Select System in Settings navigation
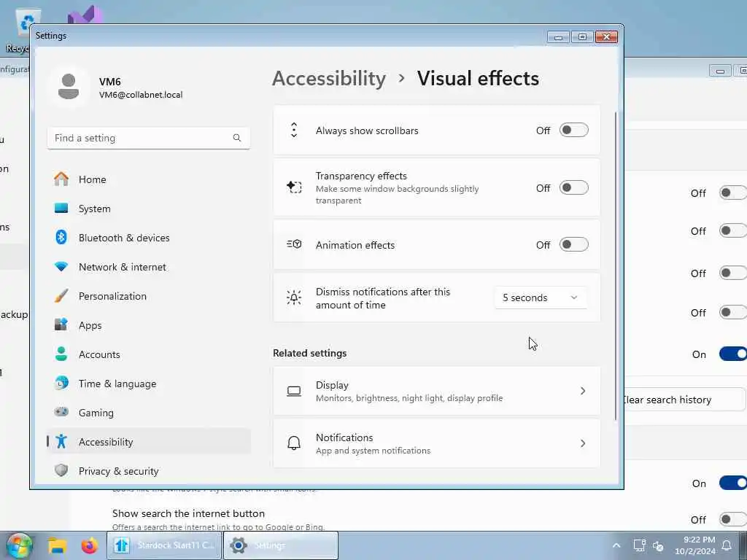This screenshot has width=747, height=560. click(x=149, y=209)
